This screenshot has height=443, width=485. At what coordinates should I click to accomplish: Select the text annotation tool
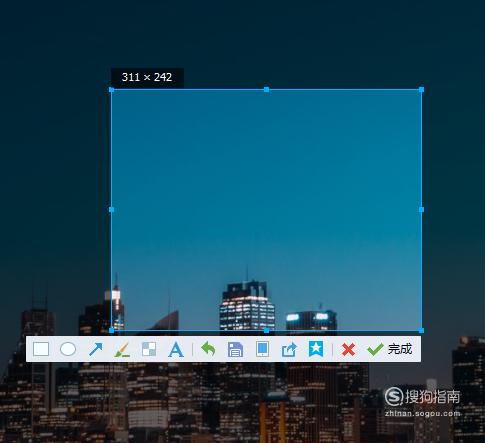point(176,350)
